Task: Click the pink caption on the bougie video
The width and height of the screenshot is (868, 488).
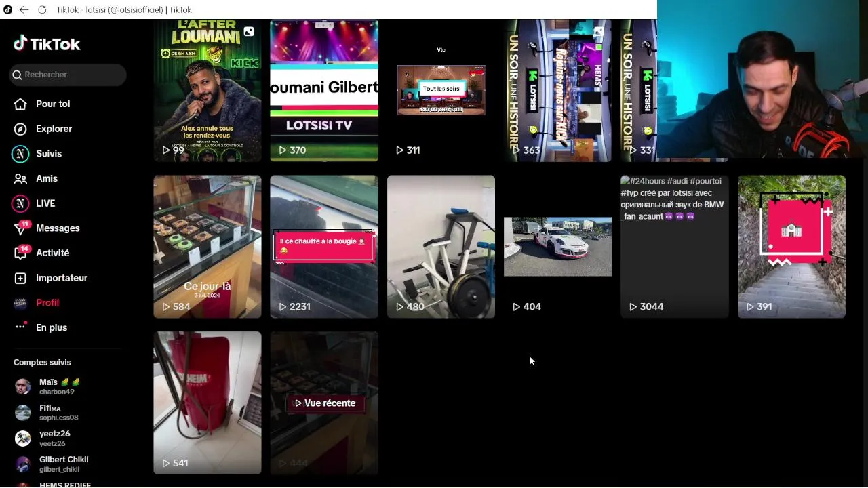Action: pyautogui.click(x=323, y=245)
